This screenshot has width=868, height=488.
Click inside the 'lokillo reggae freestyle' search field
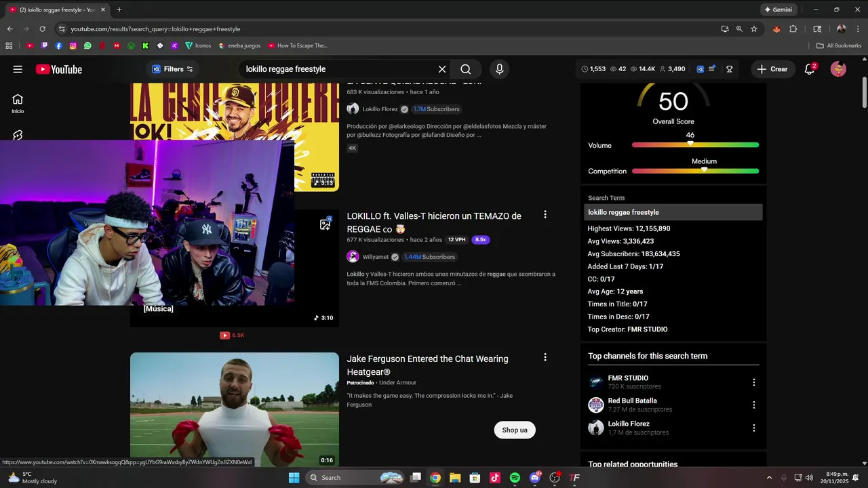[x=339, y=69]
